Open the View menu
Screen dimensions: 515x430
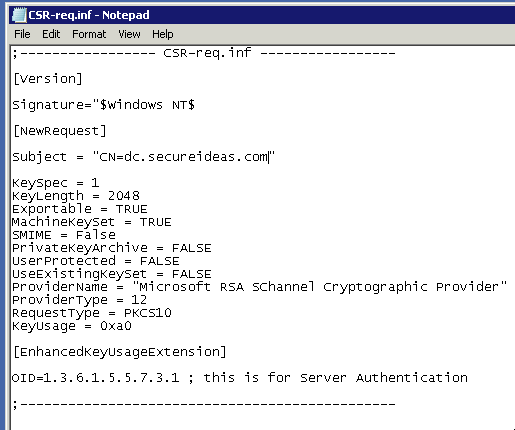click(x=129, y=34)
